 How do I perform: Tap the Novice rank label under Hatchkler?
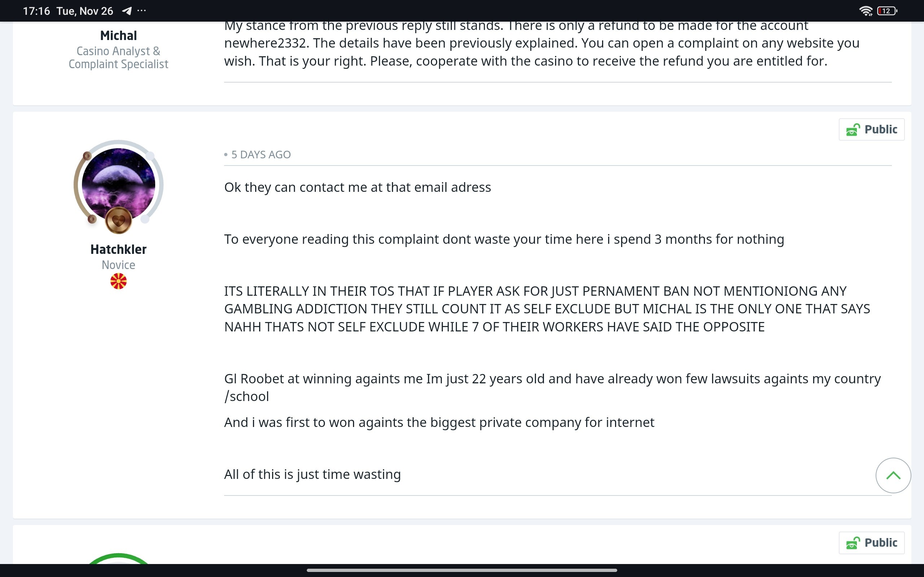(118, 265)
